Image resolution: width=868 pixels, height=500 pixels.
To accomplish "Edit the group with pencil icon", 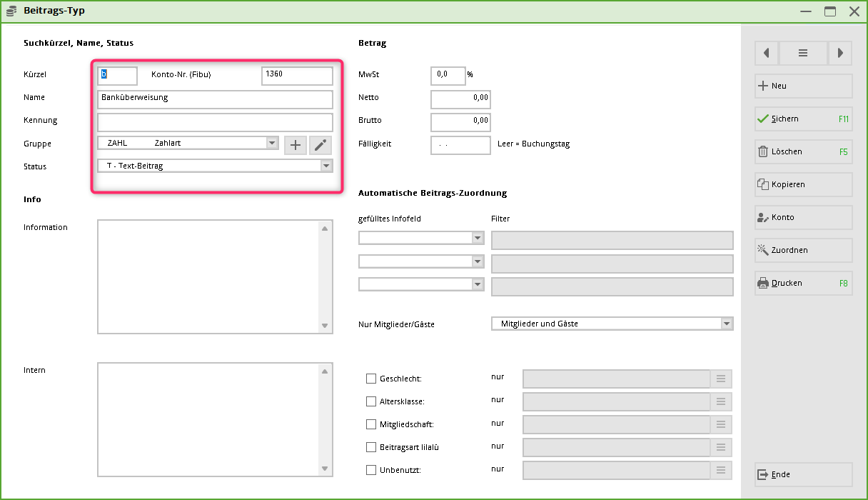I will point(321,145).
